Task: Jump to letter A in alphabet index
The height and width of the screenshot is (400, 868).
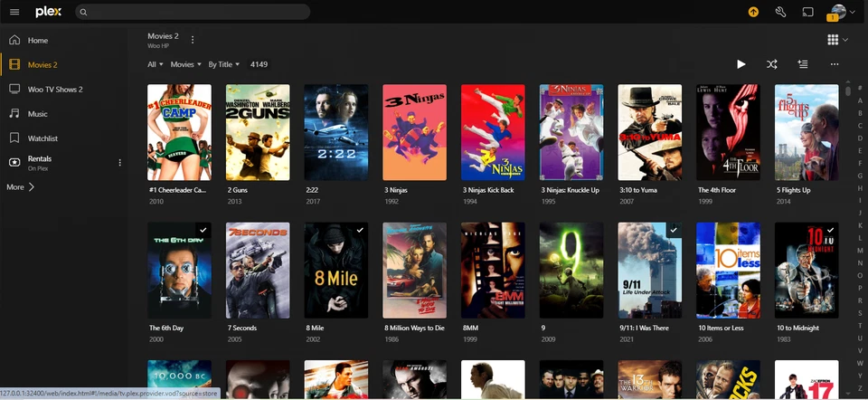Action: (860, 100)
